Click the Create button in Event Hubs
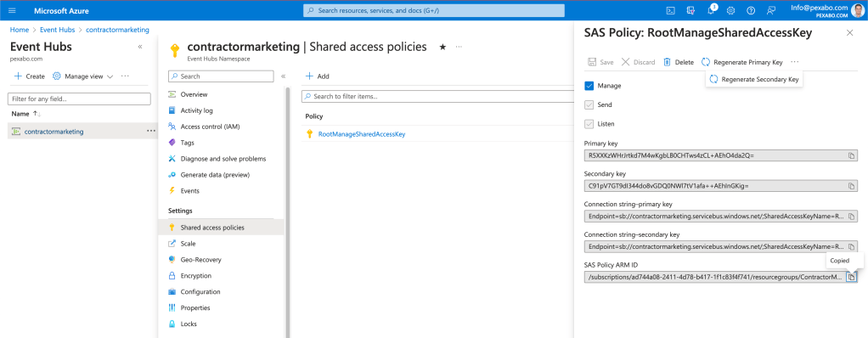Image resolution: width=868 pixels, height=338 pixels. pyautogui.click(x=30, y=76)
